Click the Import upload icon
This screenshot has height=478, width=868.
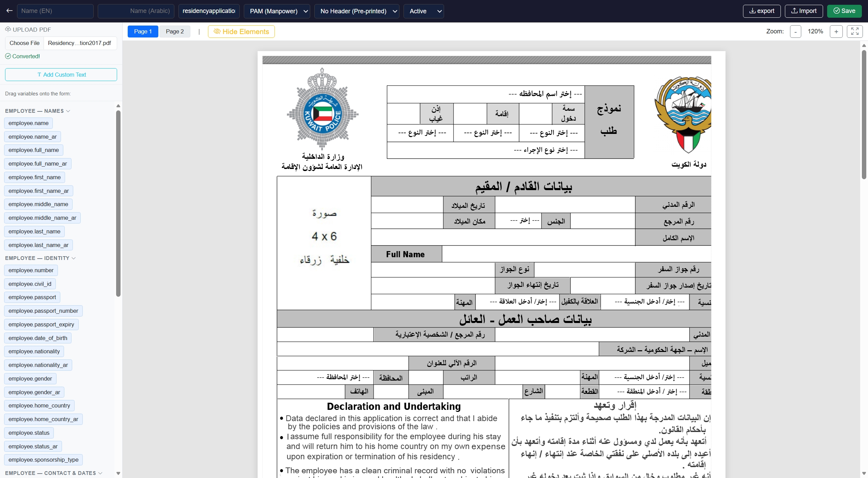click(794, 11)
